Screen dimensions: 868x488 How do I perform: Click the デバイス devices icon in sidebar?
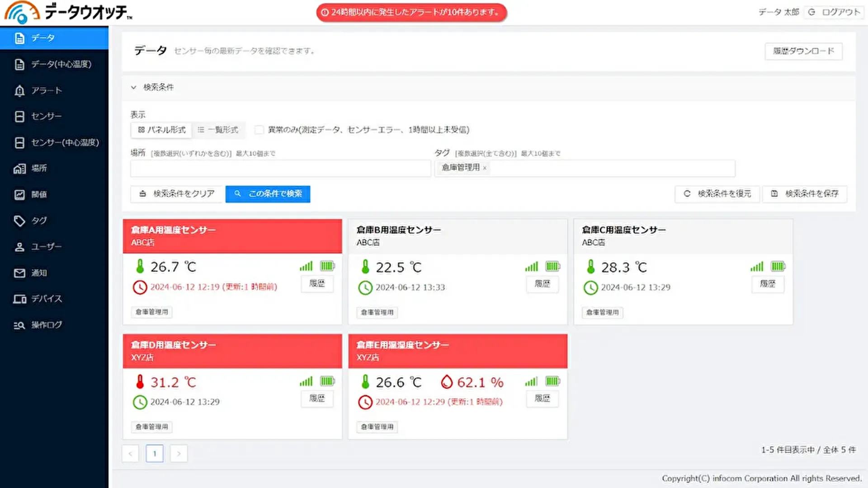coord(19,299)
